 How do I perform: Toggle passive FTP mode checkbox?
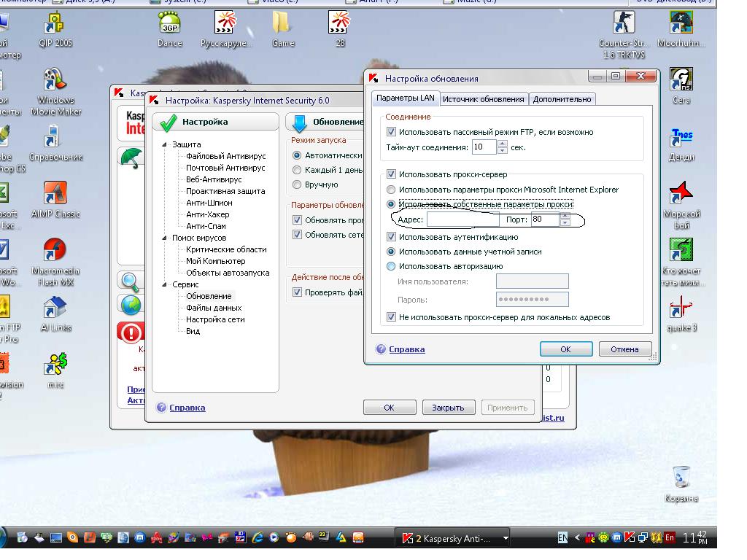pyautogui.click(x=392, y=132)
